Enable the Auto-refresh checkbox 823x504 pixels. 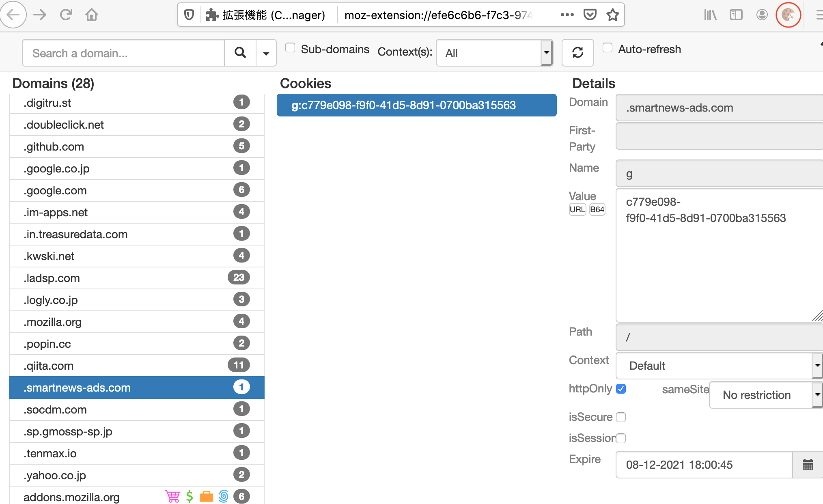pyautogui.click(x=608, y=48)
